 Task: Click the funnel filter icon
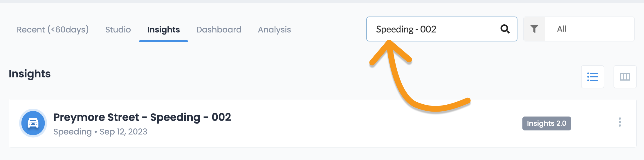point(534,29)
